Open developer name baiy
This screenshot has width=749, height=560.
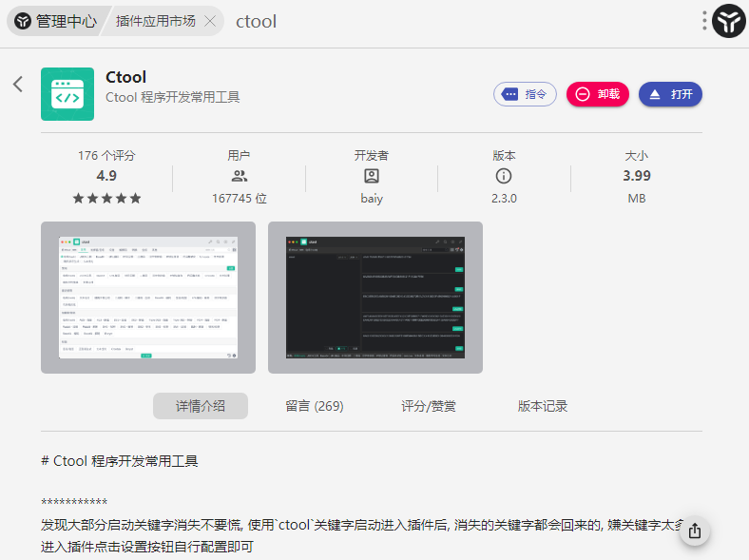(372, 199)
